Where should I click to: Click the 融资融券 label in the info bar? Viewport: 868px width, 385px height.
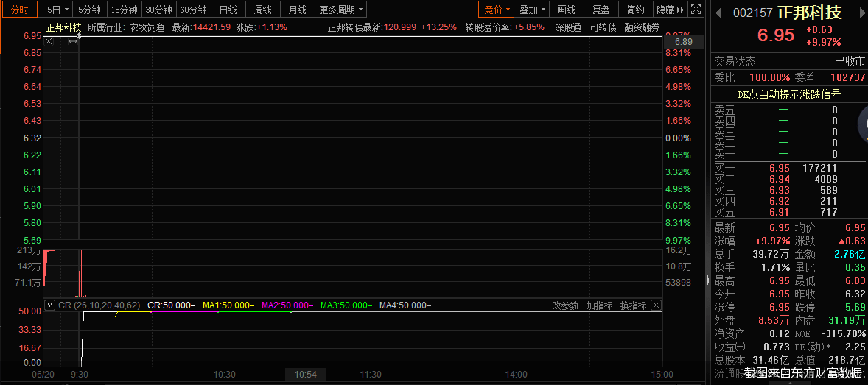click(642, 27)
